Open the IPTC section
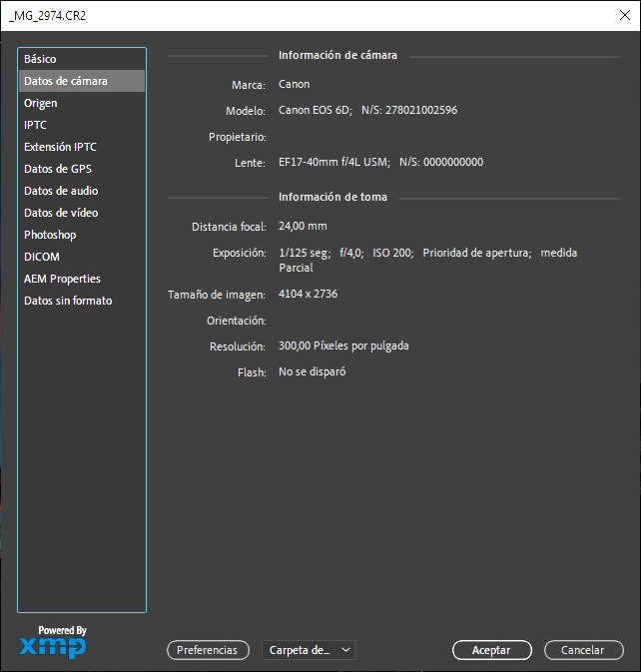This screenshot has height=672, width=641. pos(82,125)
